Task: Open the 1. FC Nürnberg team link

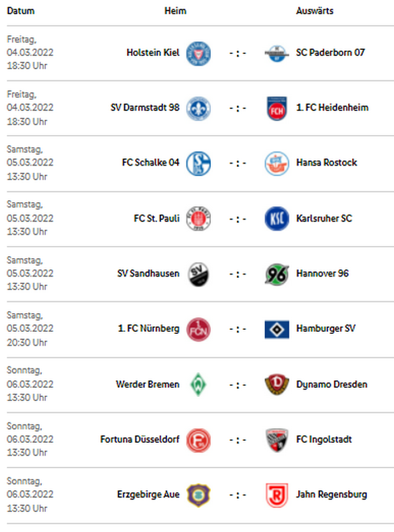Action: click(x=148, y=329)
